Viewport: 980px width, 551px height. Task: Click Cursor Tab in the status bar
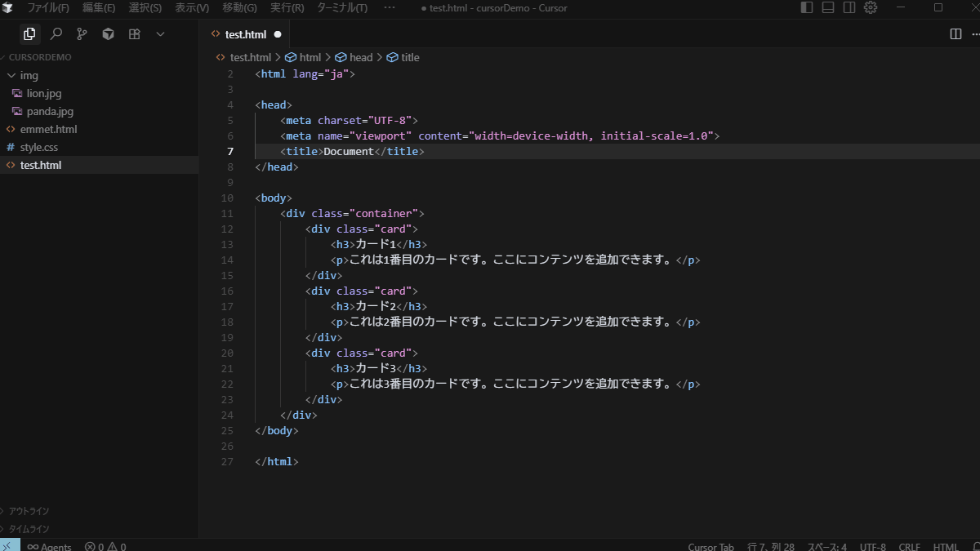coord(710,546)
